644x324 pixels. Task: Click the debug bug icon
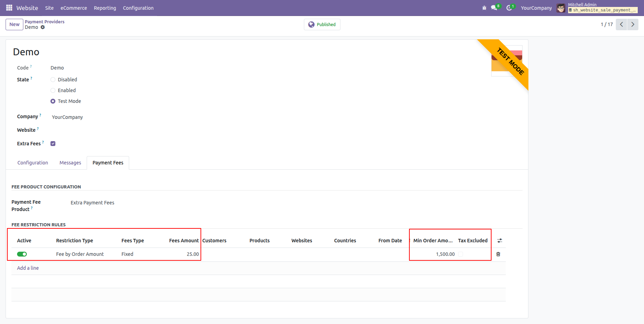point(484,8)
